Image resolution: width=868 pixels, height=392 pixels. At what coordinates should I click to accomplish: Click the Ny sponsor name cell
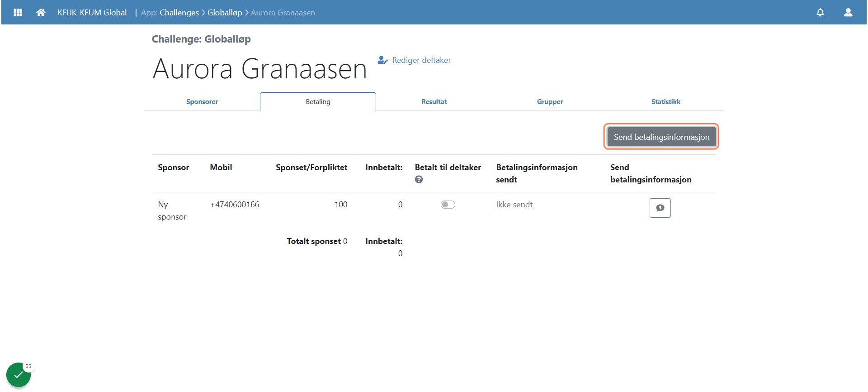(x=172, y=210)
